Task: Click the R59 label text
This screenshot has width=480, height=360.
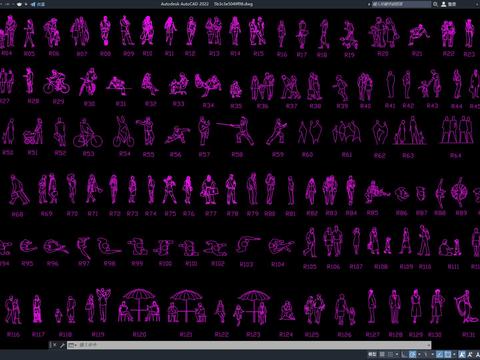Action: [x=278, y=155]
